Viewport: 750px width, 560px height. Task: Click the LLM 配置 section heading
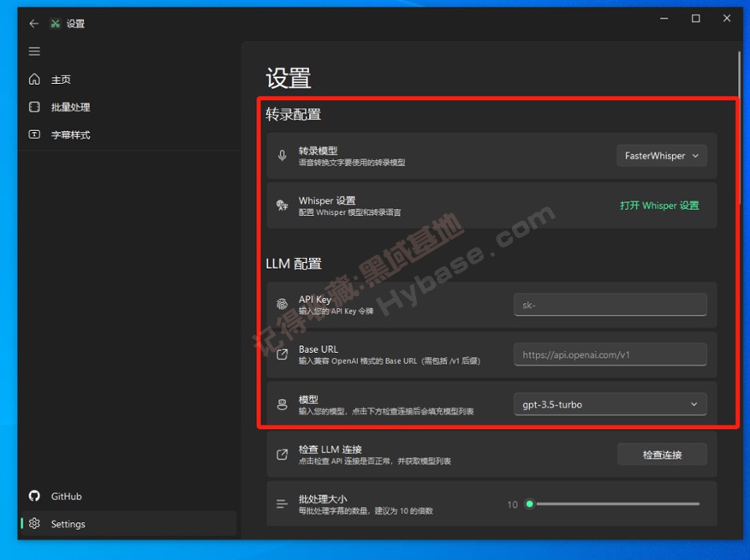coord(293,264)
